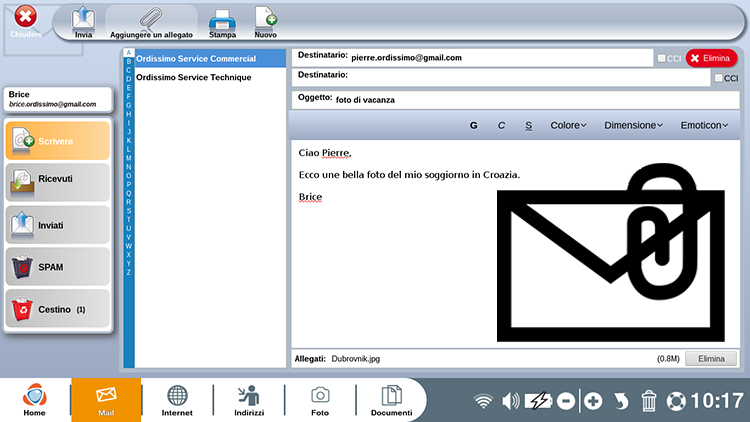Remove recipient with red Elimina button
750x422 pixels.
pos(711,58)
